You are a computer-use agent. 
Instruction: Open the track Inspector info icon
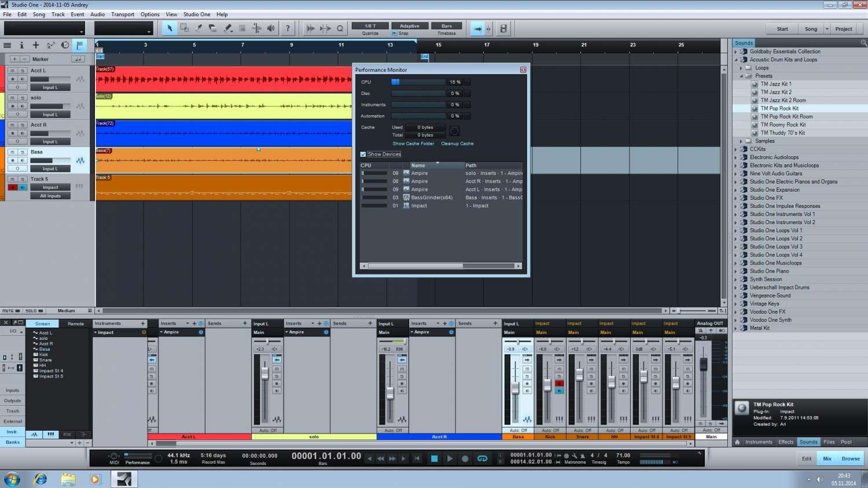(21, 45)
